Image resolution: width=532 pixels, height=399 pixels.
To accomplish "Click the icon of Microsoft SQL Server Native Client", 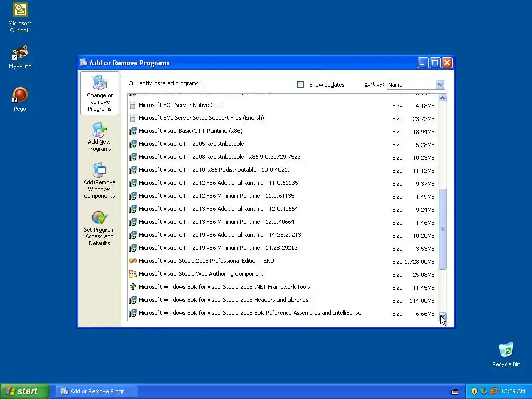I will [132, 105].
